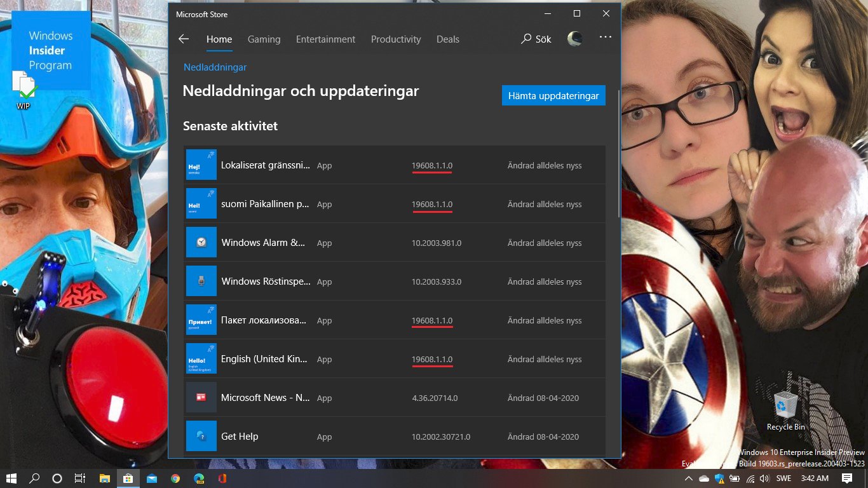The image size is (868, 488).
Task: Open the Productivity tab
Action: 396,39
